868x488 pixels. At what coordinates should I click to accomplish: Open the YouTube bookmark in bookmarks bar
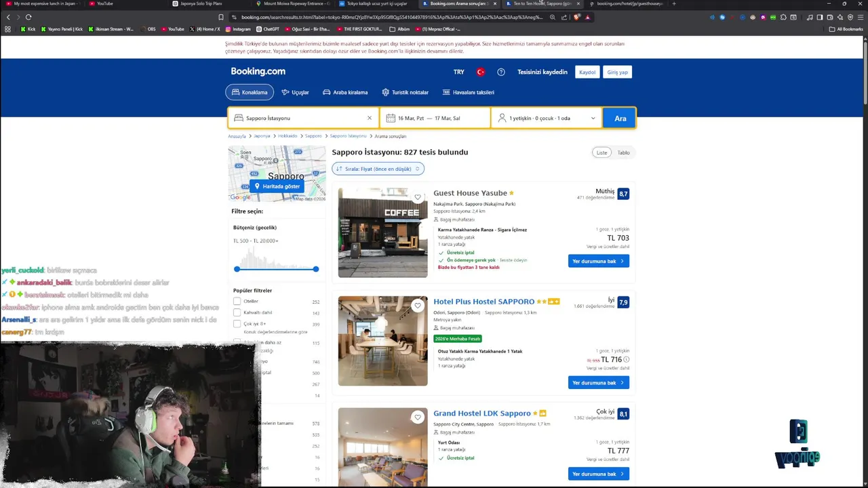(173, 29)
